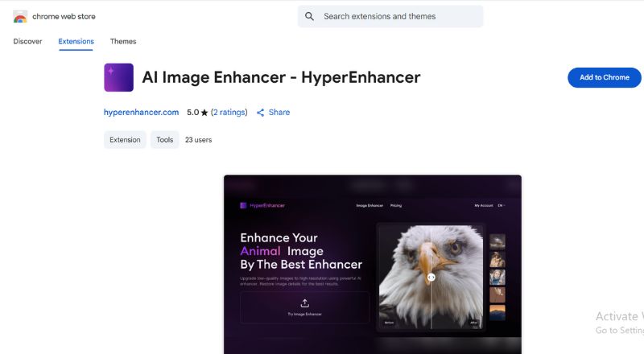Open the Discover tab

click(x=27, y=42)
